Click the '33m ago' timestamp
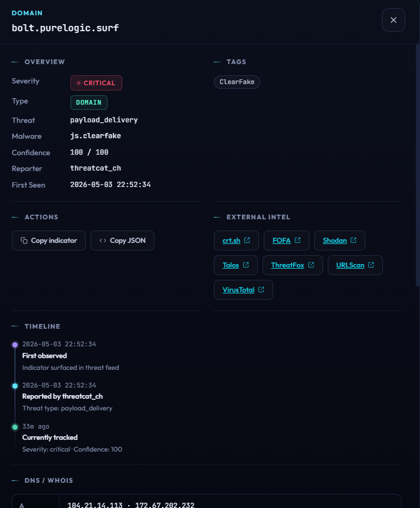 click(36, 426)
